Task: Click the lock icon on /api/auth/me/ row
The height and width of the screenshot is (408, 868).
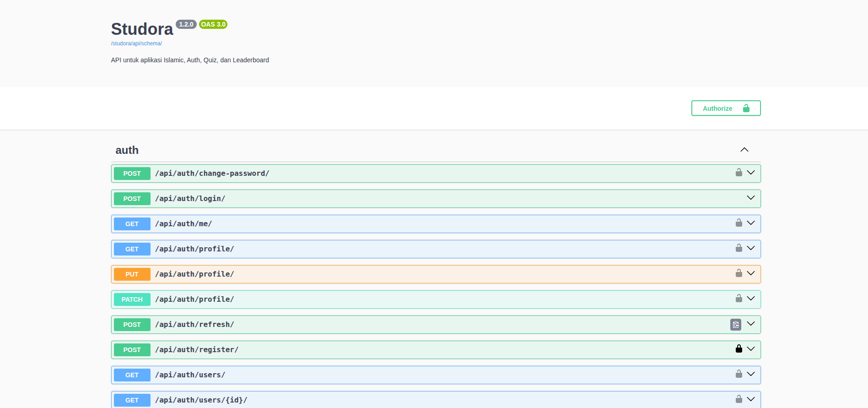Action: 739,223
